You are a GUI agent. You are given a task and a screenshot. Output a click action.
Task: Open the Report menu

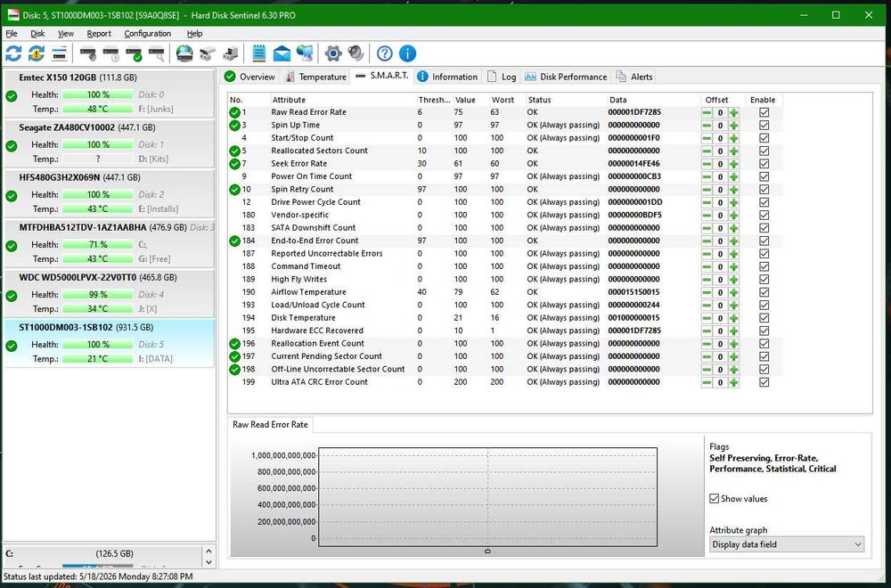point(99,34)
